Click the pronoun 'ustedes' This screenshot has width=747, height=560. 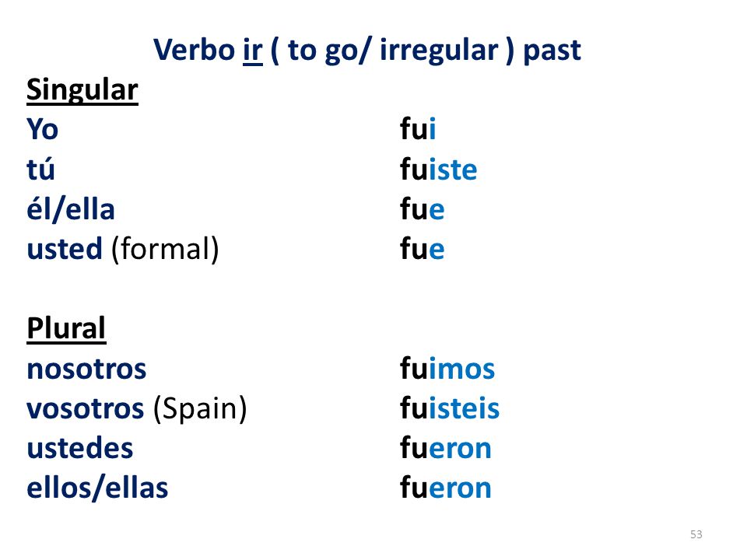click(x=80, y=449)
